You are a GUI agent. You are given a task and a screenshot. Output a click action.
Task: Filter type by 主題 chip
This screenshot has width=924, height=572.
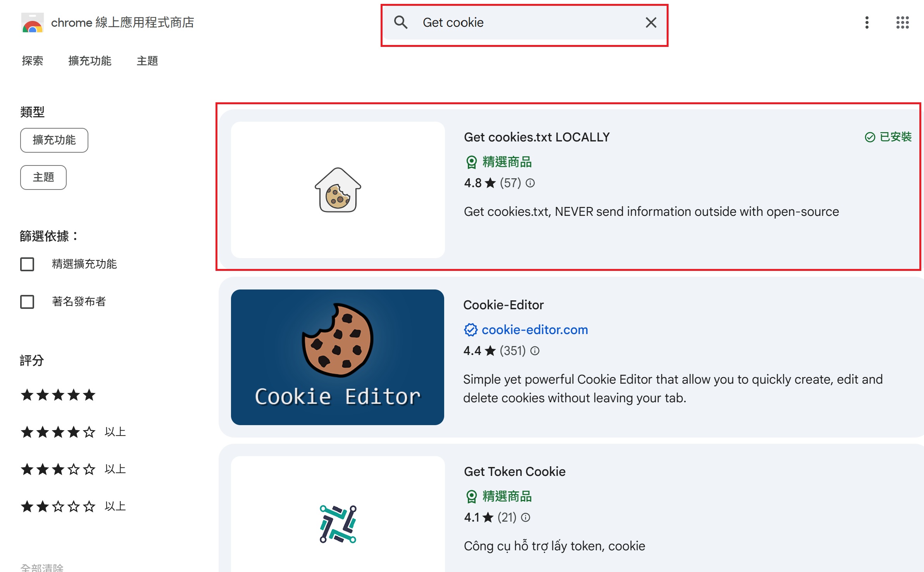click(43, 177)
